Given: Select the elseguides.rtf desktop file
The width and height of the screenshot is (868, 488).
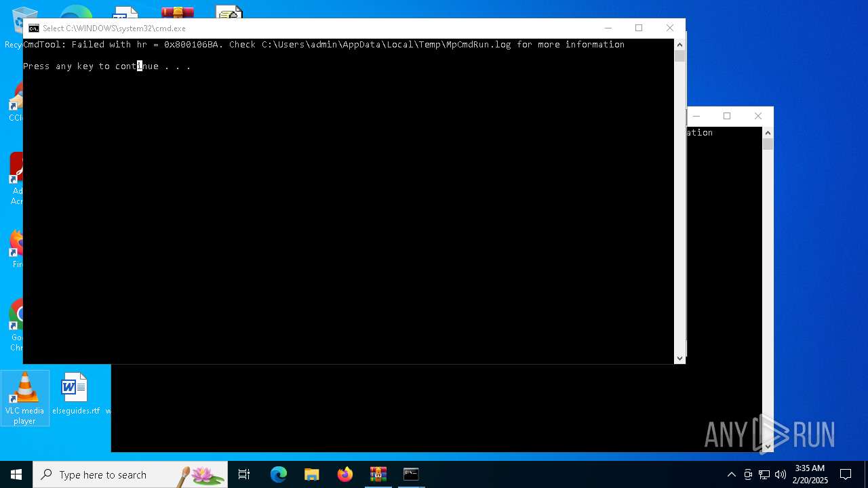Looking at the screenshot, I should [75, 394].
